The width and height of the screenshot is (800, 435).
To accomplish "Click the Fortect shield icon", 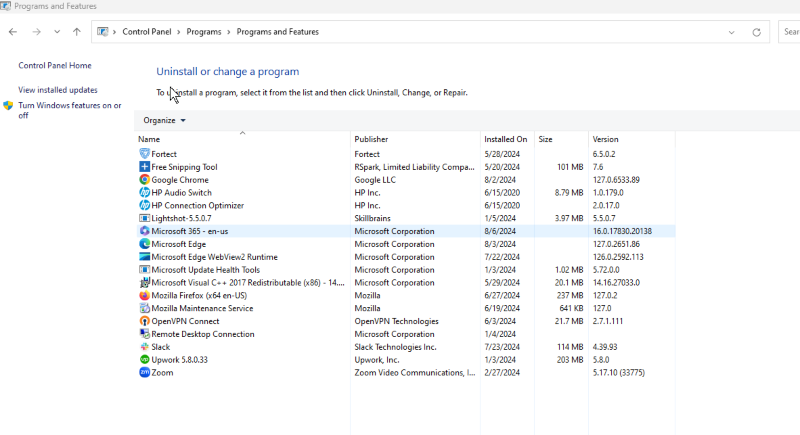I will pyautogui.click(x=144, y=153).
